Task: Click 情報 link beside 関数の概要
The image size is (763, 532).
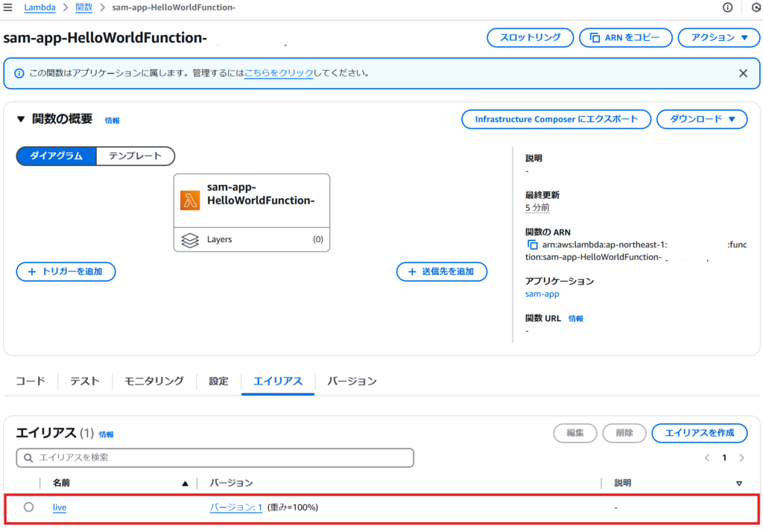Action: pyautogui.click(x=112, y=120)
